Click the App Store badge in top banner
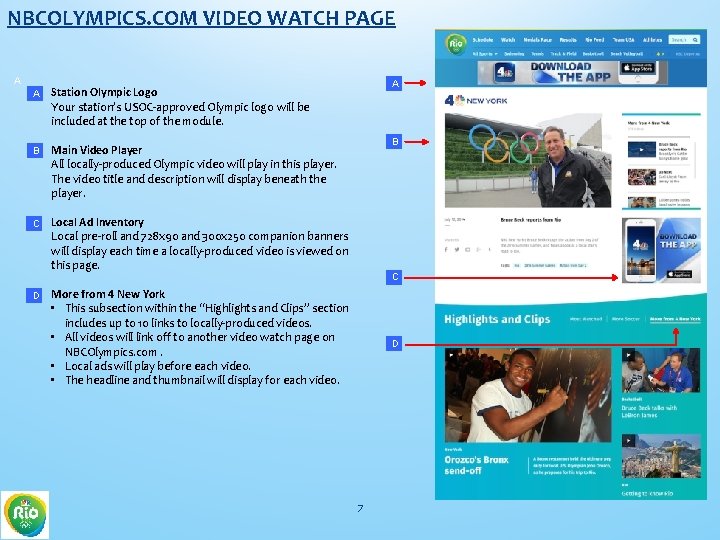Screen dimensions: 720x540 [x=638, y=68]
